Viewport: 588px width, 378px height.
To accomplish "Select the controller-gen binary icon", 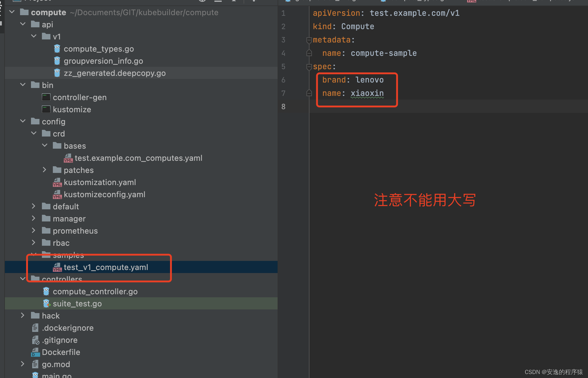I will (x=46, y=97).
